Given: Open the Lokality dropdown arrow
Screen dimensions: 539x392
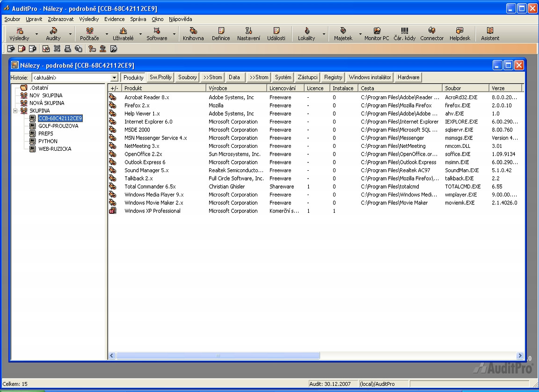Looking at the screenshot, I should tap(324, 34).
